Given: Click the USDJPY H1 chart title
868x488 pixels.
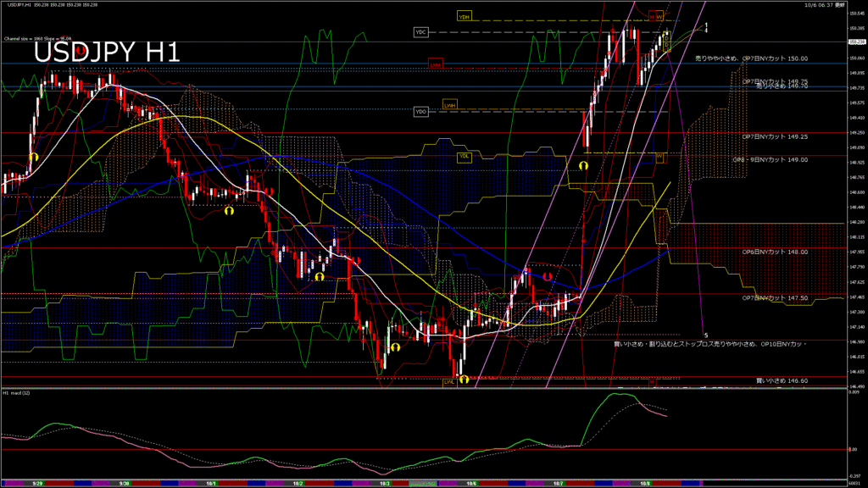Looking at the screenshot, I should [106, 53].
